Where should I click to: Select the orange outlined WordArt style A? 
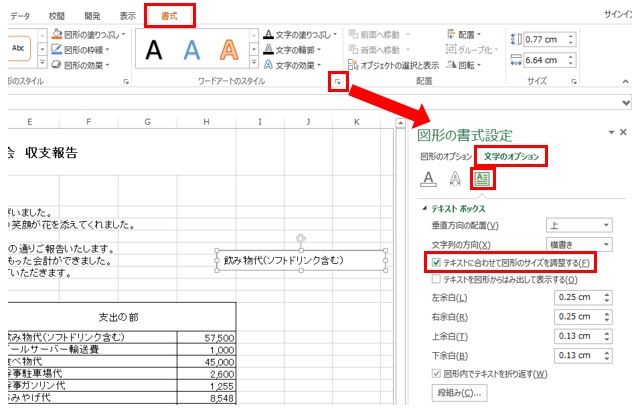230,49
